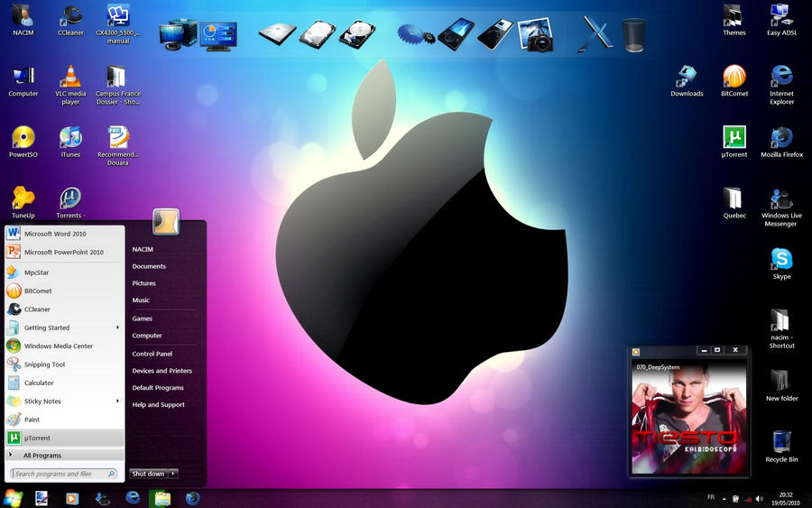812x508 pixels.
Task: Open Devices and Printers link
Action: coord(162,371)
